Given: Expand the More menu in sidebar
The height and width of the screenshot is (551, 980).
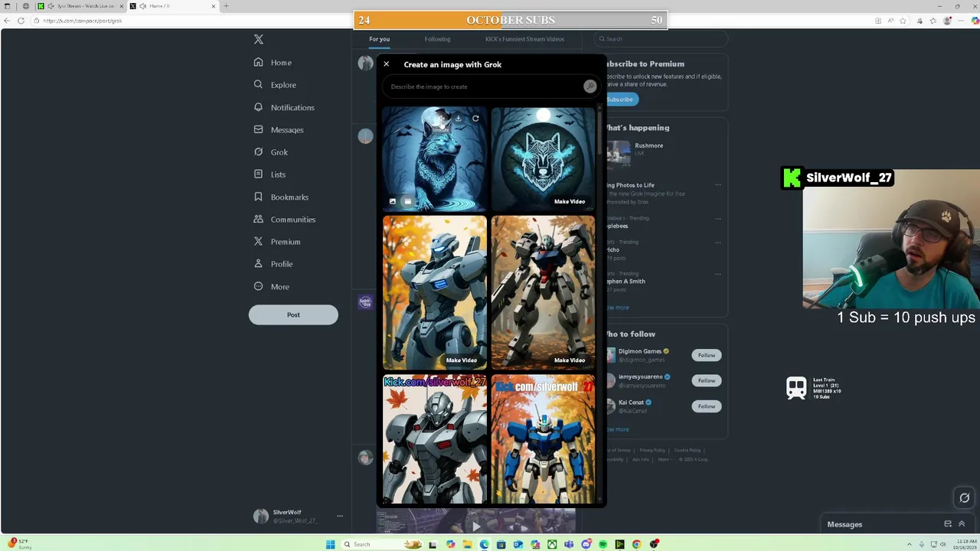Looking at the screenshot, I should click(271, 287).
